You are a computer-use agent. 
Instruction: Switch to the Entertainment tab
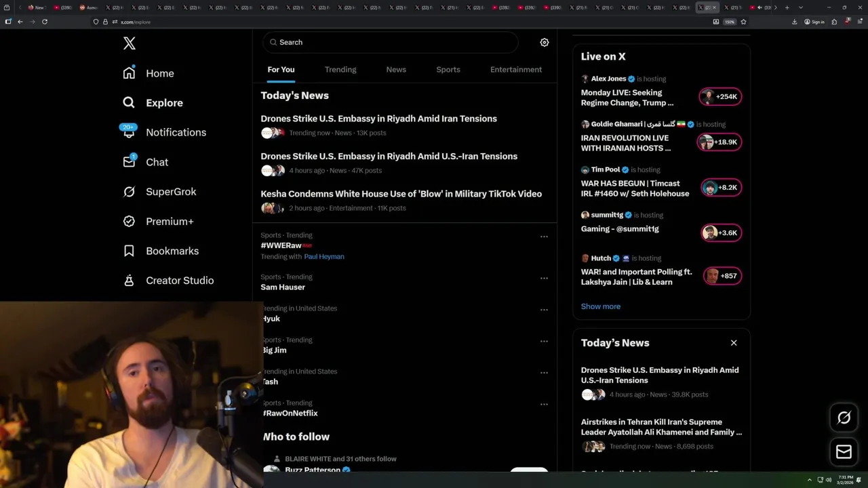pyautogui.click(x=515, y=69)
